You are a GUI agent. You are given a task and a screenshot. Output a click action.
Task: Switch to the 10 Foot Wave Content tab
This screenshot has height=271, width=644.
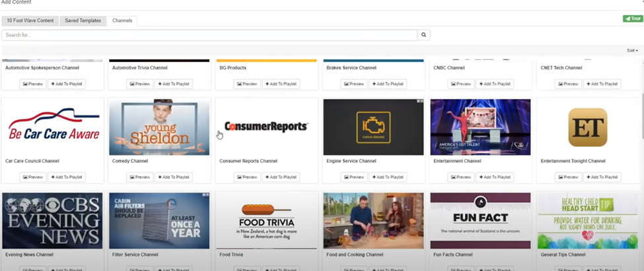[x=30, y=20]
